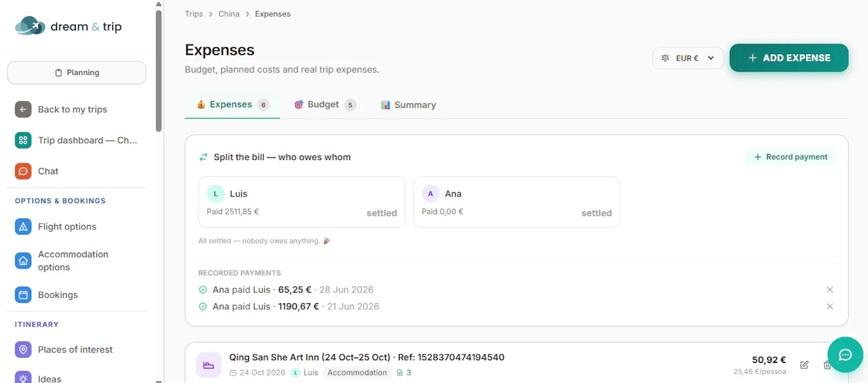Click Luis's settlement card
This screenshot has width=868, height=383.
[302, 202]
